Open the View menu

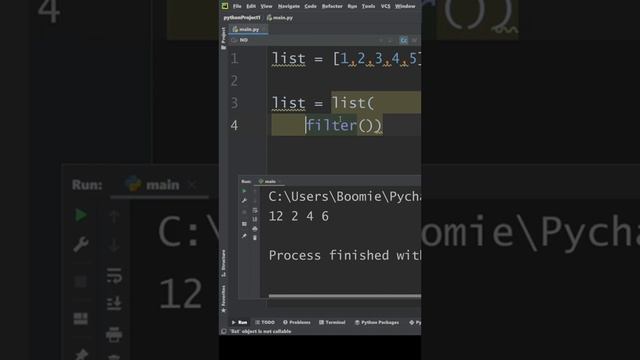click(x=266, y=6)
